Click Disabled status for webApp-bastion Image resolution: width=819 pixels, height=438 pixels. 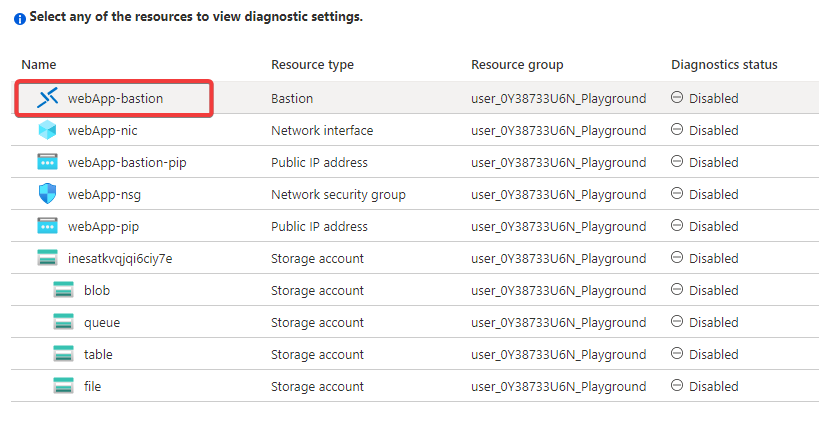[713, 98]
